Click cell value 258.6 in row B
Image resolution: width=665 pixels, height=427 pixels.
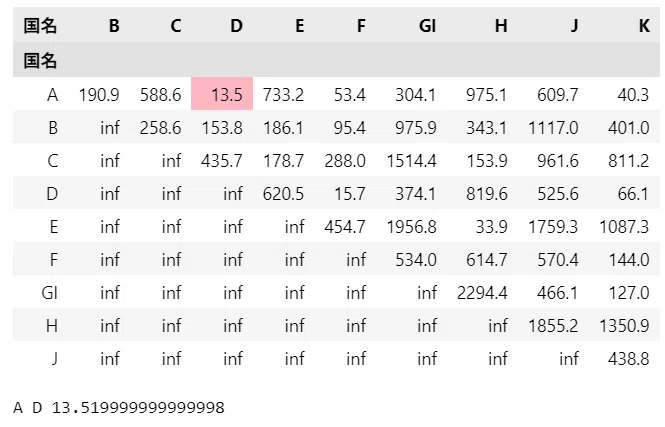[160, 128]
